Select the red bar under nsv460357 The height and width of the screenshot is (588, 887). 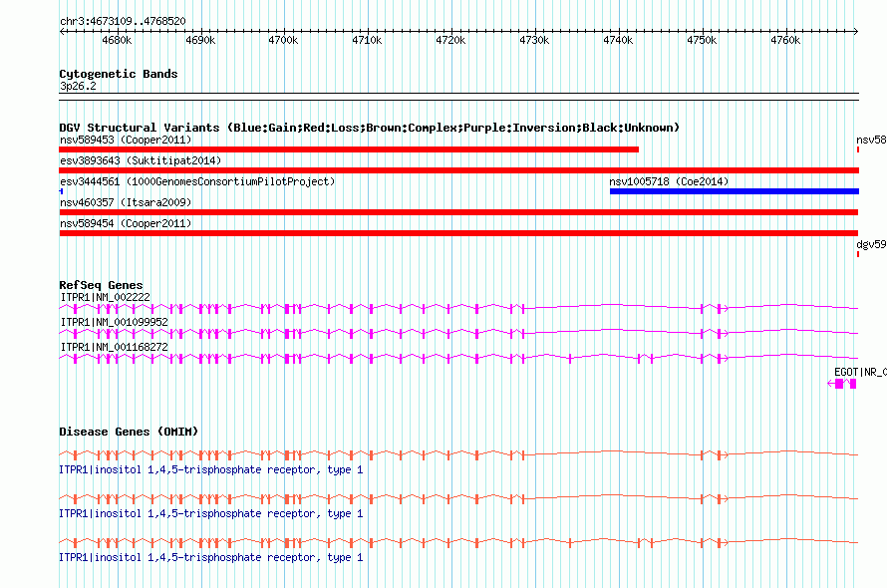458,212
